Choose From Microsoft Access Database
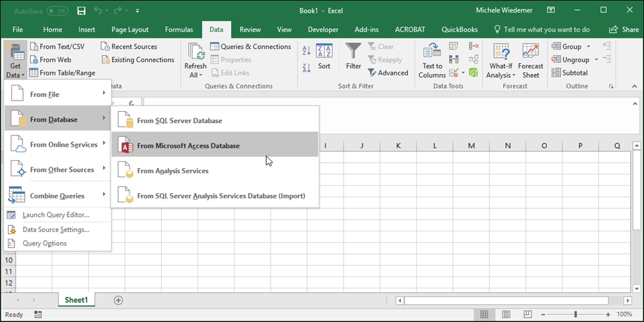644x322 pixels. [215, 145]
